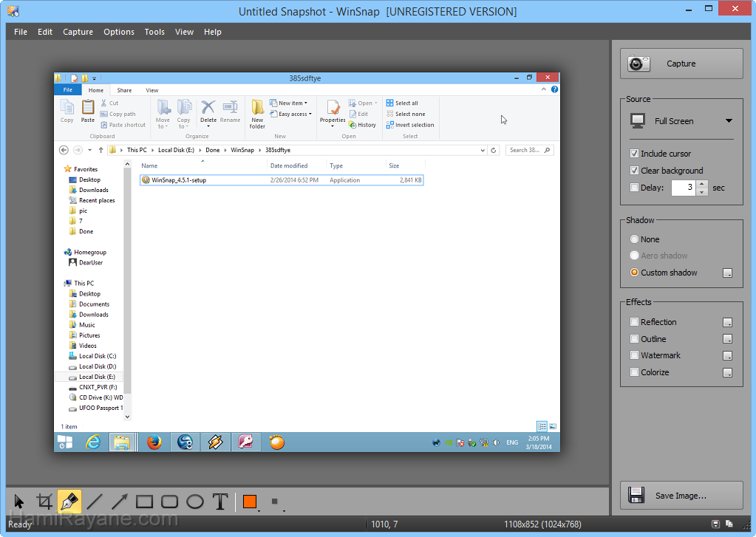
Task: Select the Arrow line tool
Action: click(120, 502)
